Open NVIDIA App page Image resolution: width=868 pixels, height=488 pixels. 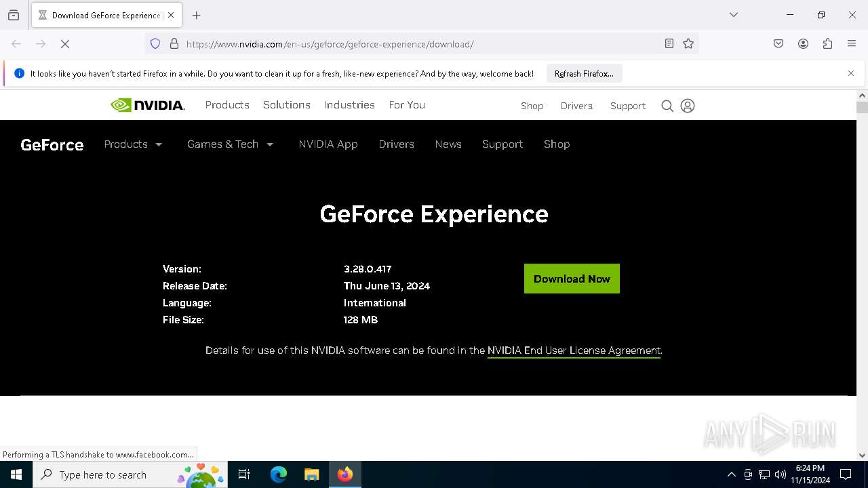coord(328,144)
